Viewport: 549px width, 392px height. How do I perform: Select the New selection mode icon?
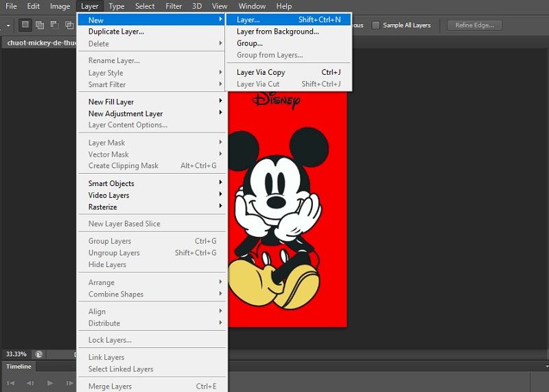pyautogui.click(x=25, y=25)
